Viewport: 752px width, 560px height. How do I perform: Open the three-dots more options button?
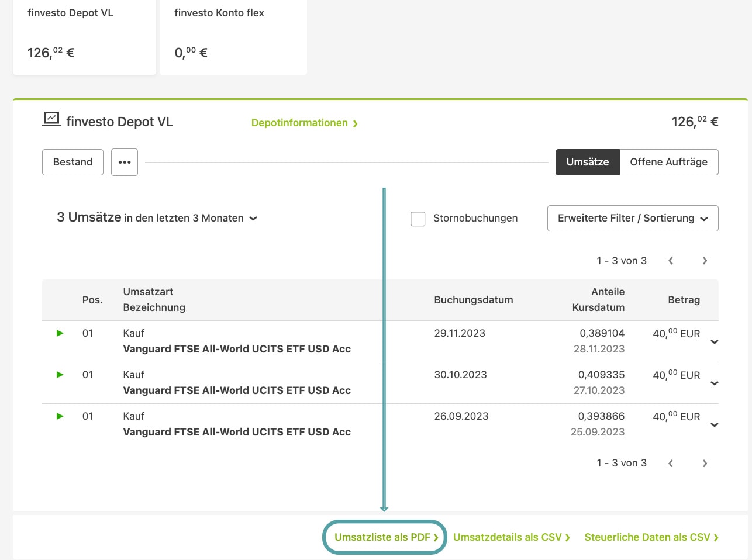125,162
